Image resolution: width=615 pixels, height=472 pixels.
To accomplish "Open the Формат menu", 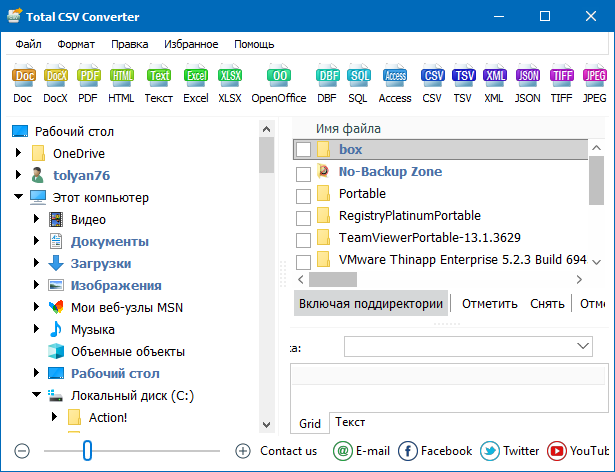I will [x=76, y=44].
